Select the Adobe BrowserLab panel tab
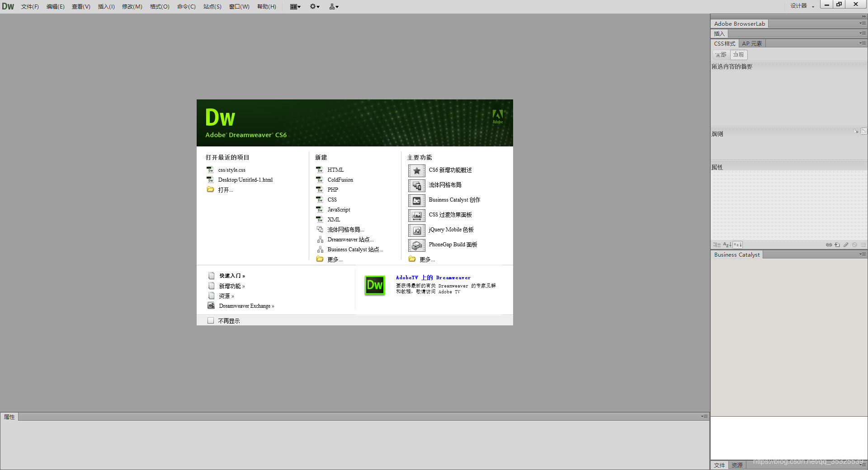 pos(739,23)
